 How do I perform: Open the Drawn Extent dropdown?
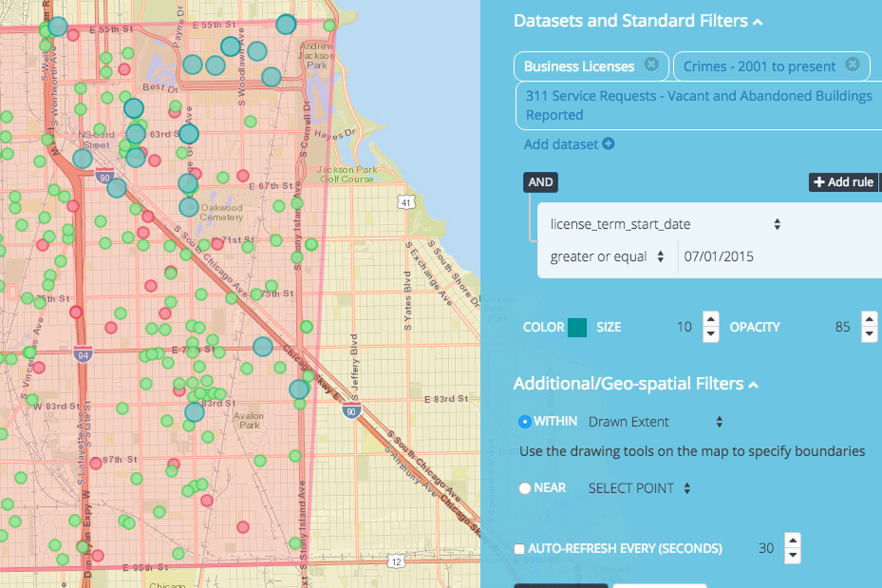point(719,422)
